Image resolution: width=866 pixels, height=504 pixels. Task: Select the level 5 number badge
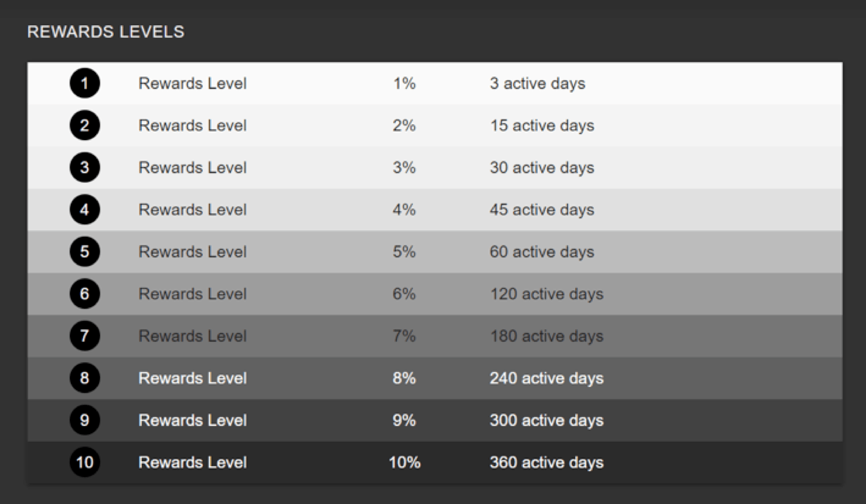pos(84,252)
